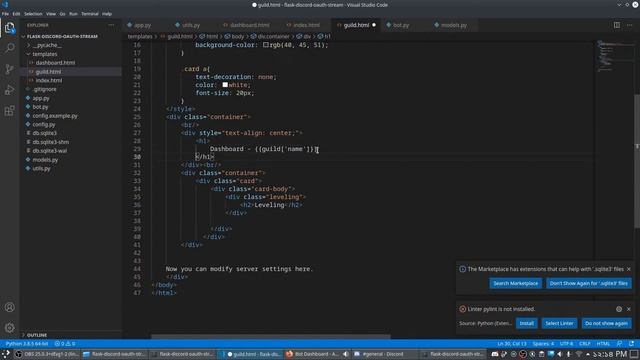Open db.sqlite3 in explorer
The height and width of the screenshot is (360, 640).
point(44,133)
